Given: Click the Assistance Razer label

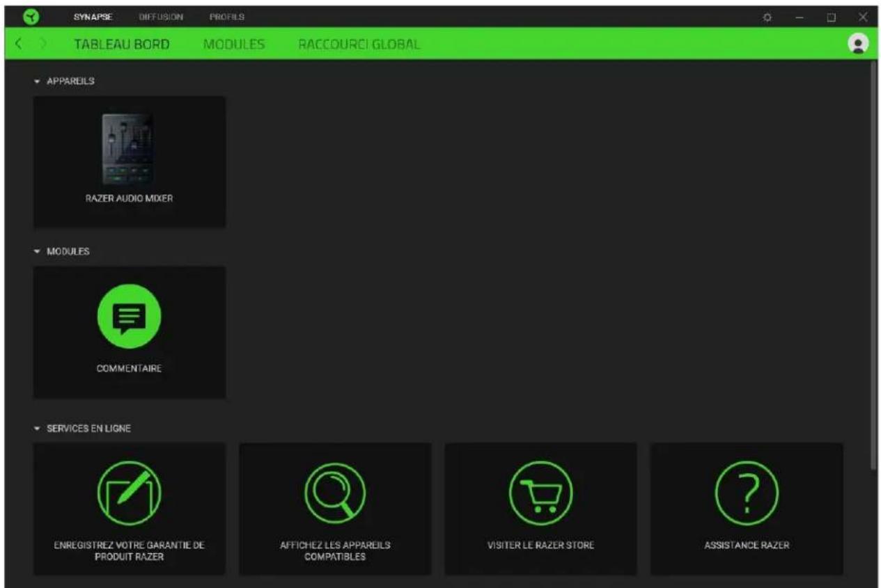Looking at the screenshot, I should (x=747, y=546).
